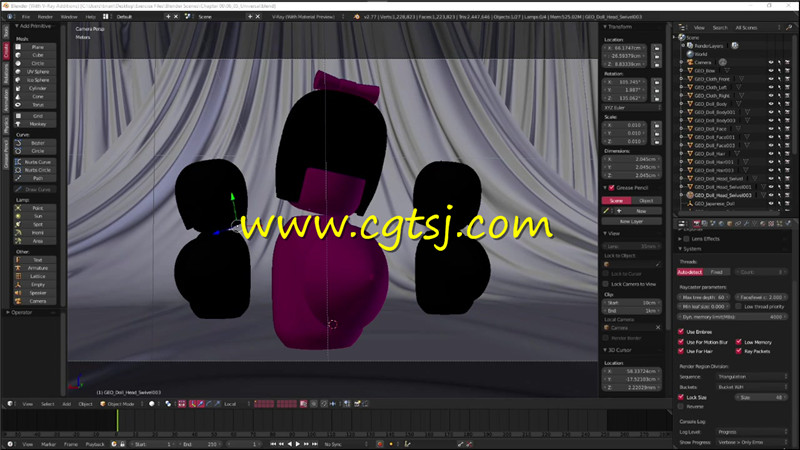Click the outliner filter search icon
Viewport: 800px width, 450px height.
[789, 28]
